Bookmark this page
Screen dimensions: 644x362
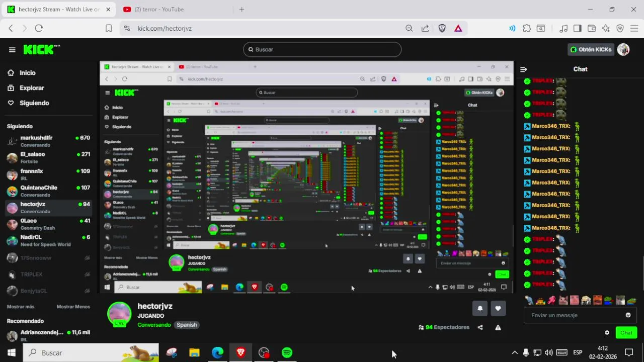(x=109, y=29)
